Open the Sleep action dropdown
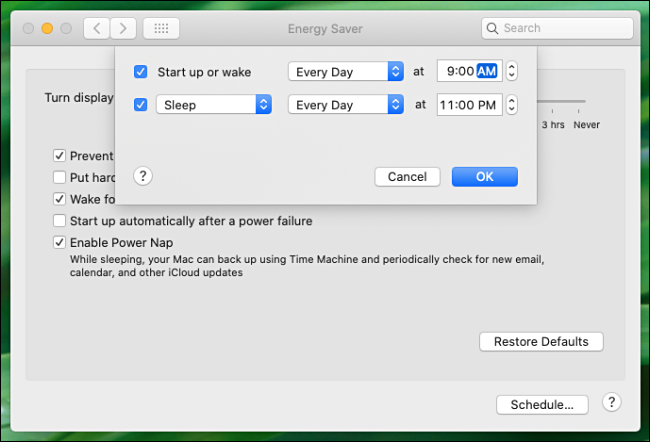The width and height of the screenshot is (650, 442). [214, 104]
